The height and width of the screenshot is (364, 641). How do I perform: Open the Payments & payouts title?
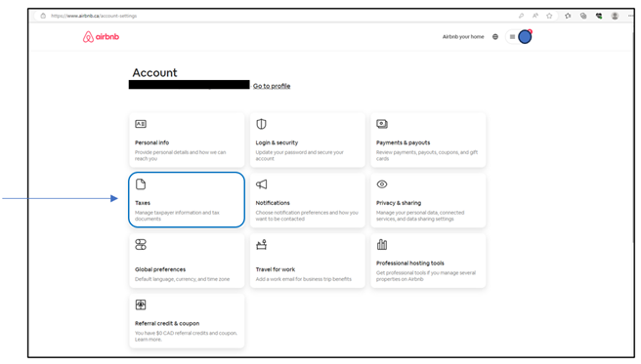point(404,142)
